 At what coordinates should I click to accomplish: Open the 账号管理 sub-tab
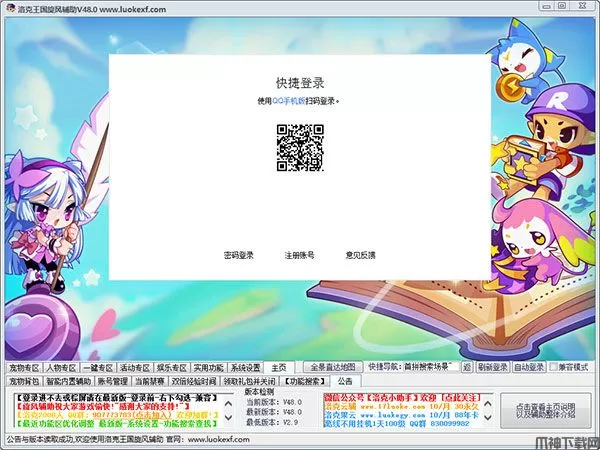click(112, 381)
